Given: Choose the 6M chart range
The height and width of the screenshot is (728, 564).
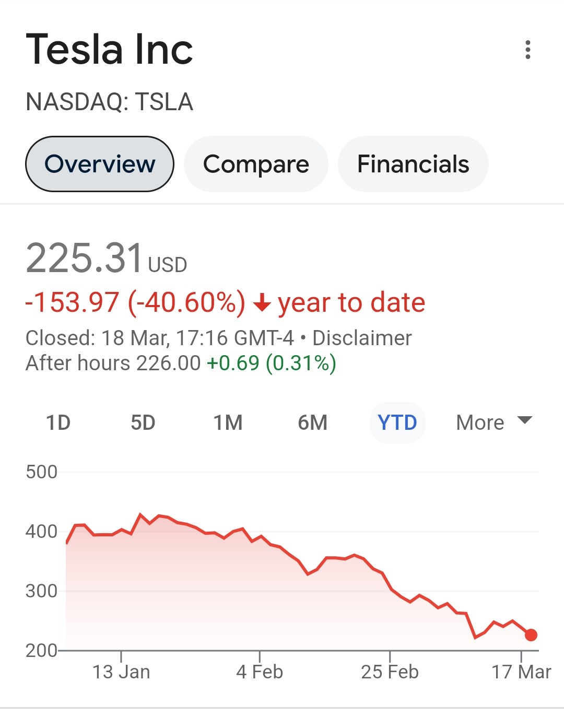Looking at the screenshot, I should click(x=312, y=422).
